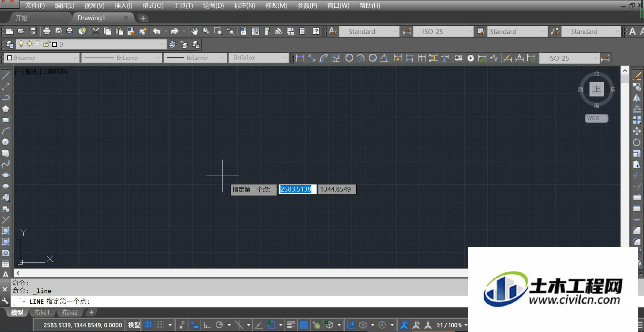The image size is (644, 332).
Task: Click the Cut scissors icon
Action: pos(96,31)
